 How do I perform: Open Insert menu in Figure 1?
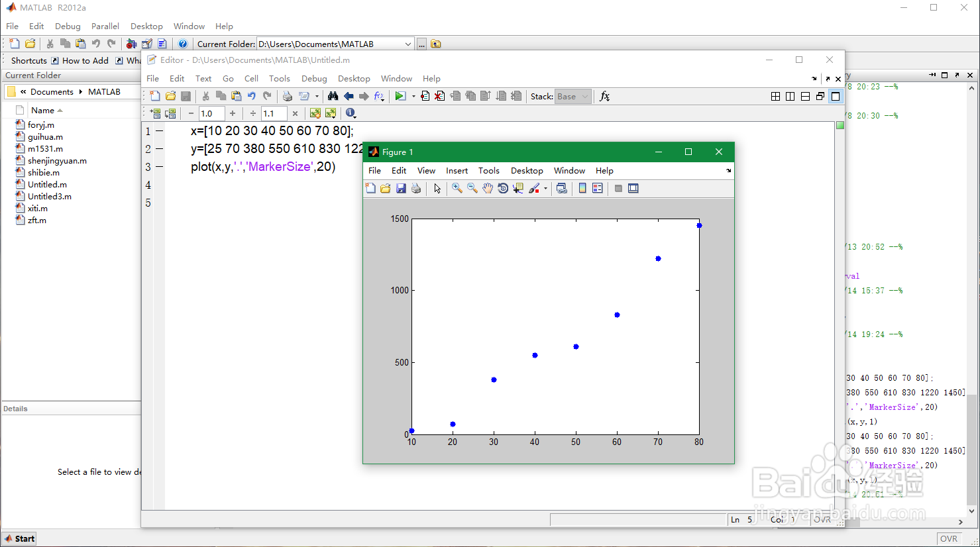click(x=457, y=170)
